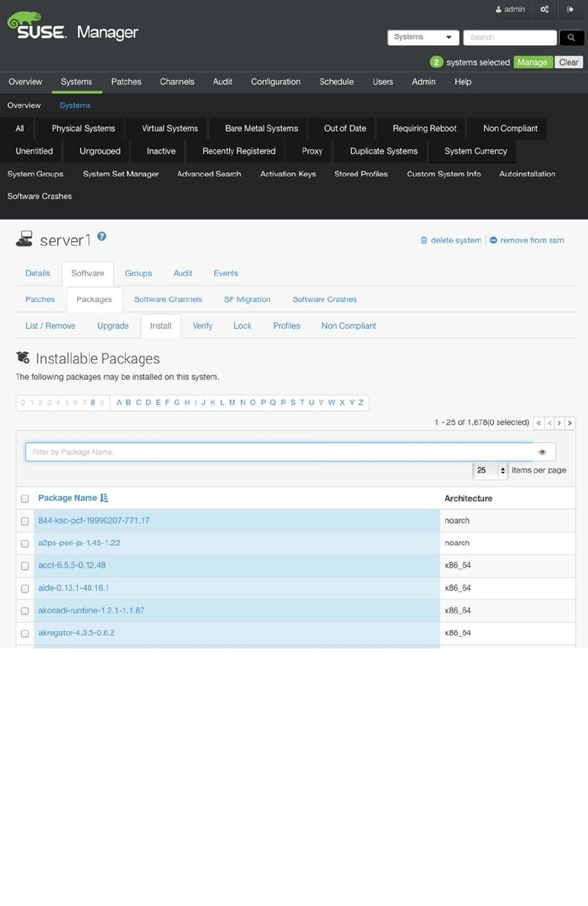Open the Audit main menu
Image resolution: width=588 pixels, height=906 pixels.
pos(222,82)
